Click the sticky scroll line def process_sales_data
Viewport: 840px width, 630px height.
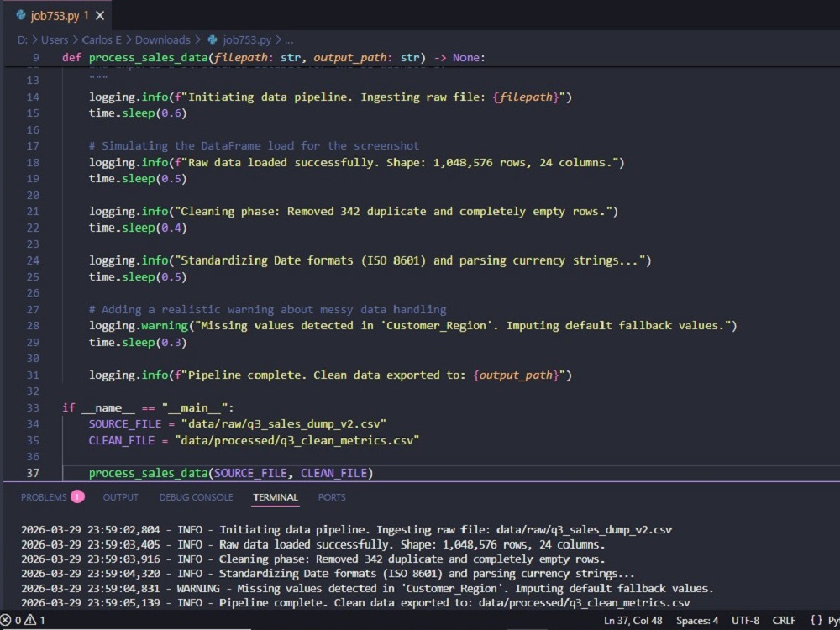(x=273, y=57)
